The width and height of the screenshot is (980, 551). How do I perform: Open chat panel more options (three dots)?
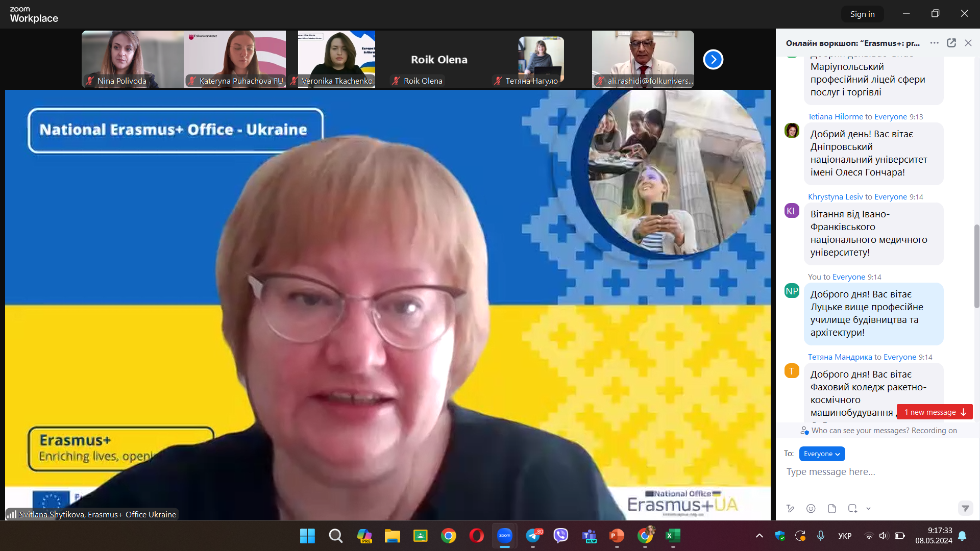pos(935,43)
